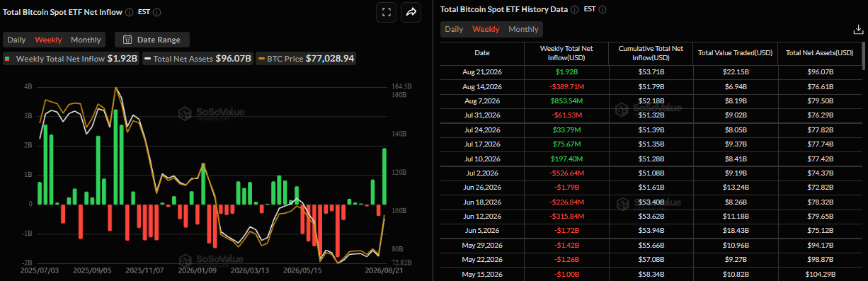The width and height of the screenshot is (868, 281).
Task: Switch chart to Daily view
Action: click(16, 40)
